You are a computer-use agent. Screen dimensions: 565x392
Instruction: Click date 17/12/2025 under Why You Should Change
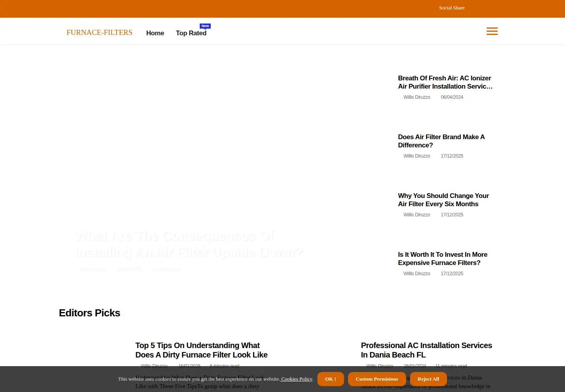click(452, 215)
